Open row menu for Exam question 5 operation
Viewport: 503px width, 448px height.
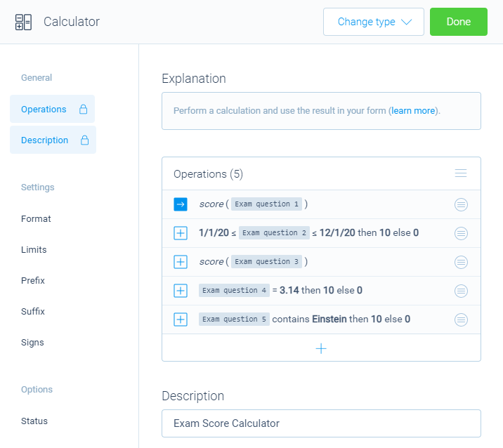tap(461, 319)
